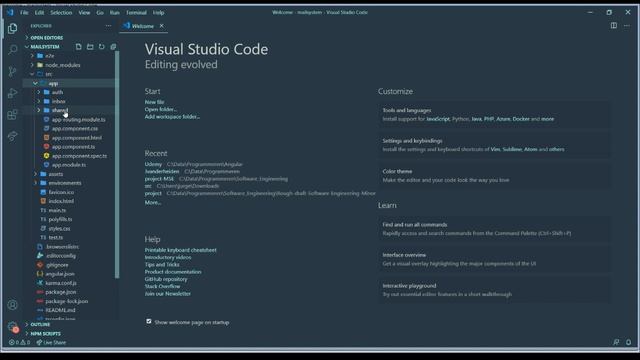Expand the OPEN EDITORS section
The image size is (640, 360).
tap(47, 38)
